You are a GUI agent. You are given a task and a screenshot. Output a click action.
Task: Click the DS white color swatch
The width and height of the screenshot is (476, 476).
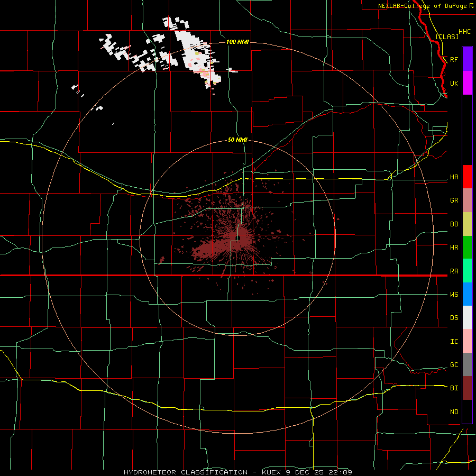467,317
